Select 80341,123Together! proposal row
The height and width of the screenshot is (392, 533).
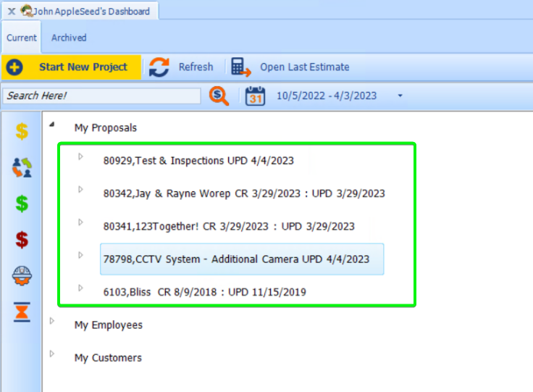coord(229,226)
